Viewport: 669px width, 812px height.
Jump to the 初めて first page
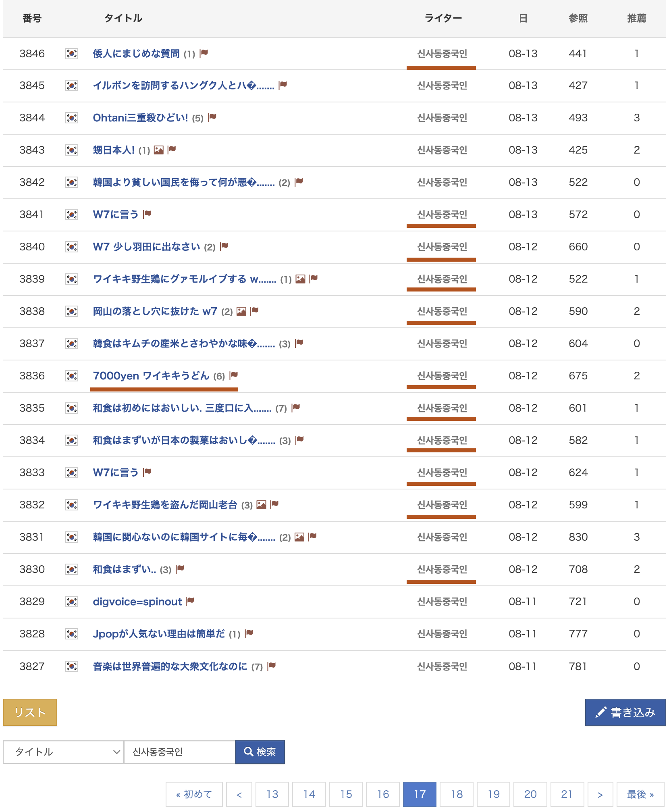click(194, 794)
